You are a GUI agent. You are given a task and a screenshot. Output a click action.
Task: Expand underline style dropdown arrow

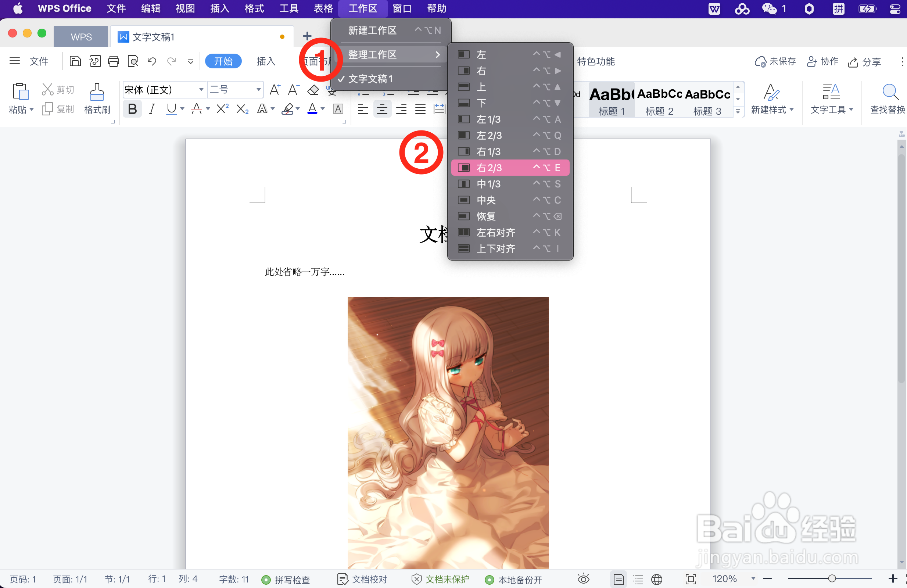coord(183,110)
